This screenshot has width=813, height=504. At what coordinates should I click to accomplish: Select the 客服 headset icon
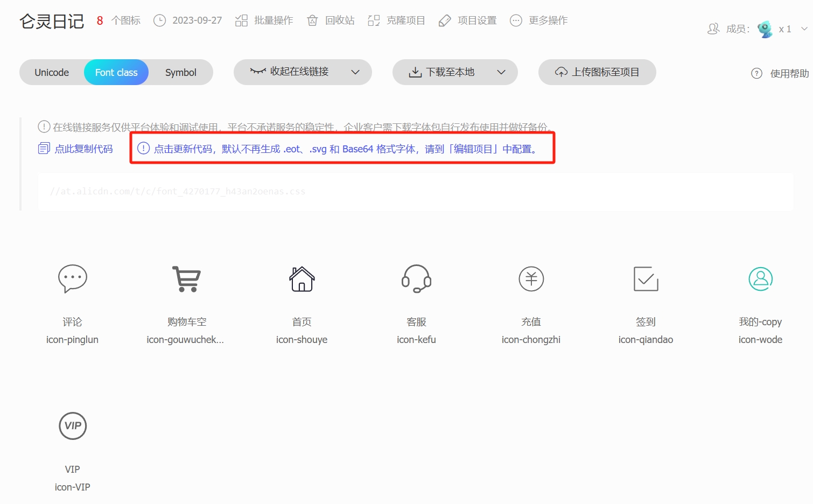[x=416, y=278]
